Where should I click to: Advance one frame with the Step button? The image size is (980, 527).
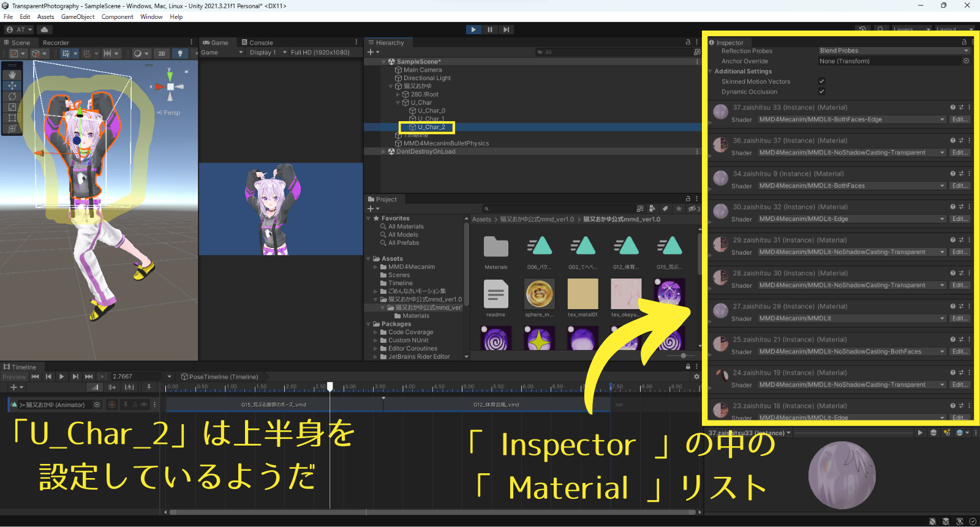tap(506, 29)
